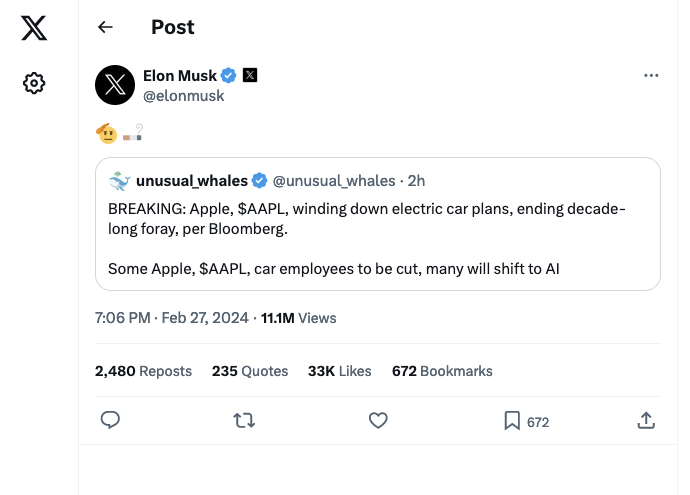Viewport: 690px width, 495px height.
Task: View the 33K Likes list
Action: (340, 371)
